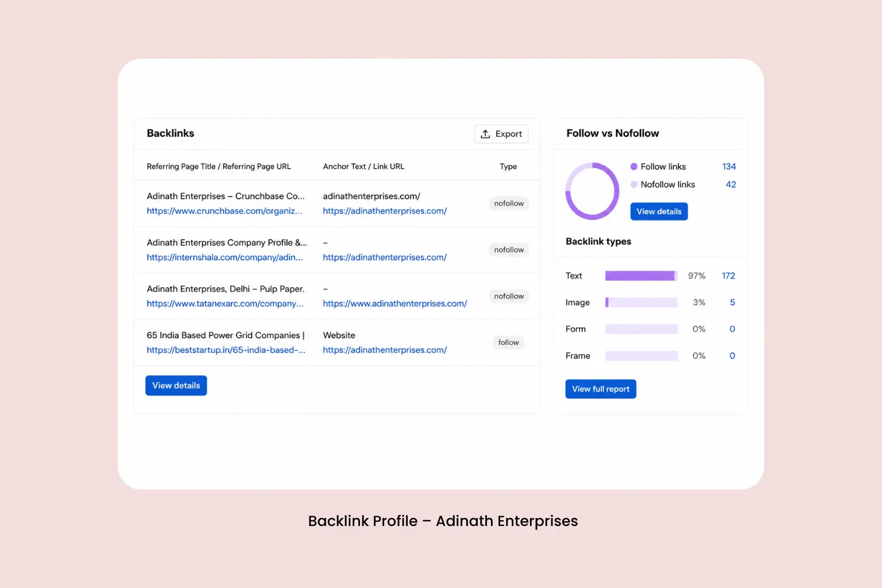The height and width of the screenshot is (588, 882).
Task: Click the Form backlinks count 0
Action: [x=732, y=329]
